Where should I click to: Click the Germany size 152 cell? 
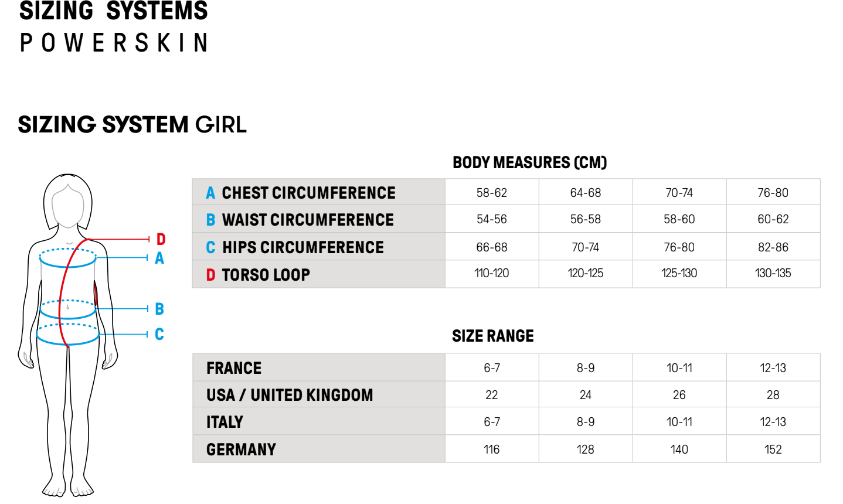(773, 449)
